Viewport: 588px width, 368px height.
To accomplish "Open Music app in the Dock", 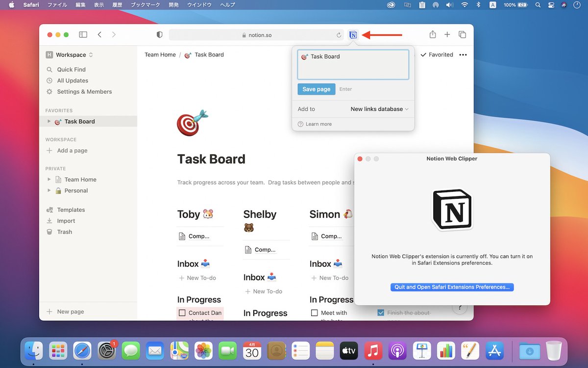I will click(x=373, y=351).
